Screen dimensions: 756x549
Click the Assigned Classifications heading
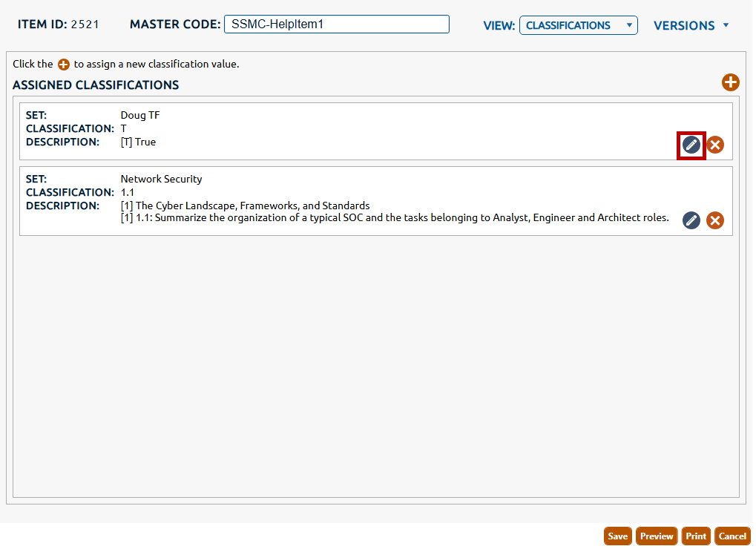click(x=96, y=85)
